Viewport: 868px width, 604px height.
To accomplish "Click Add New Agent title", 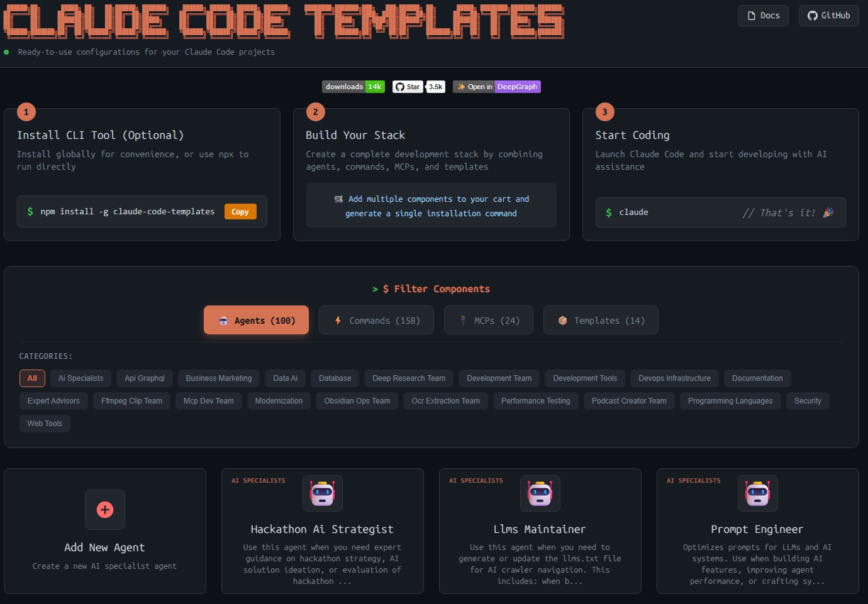I will (104, 547).
